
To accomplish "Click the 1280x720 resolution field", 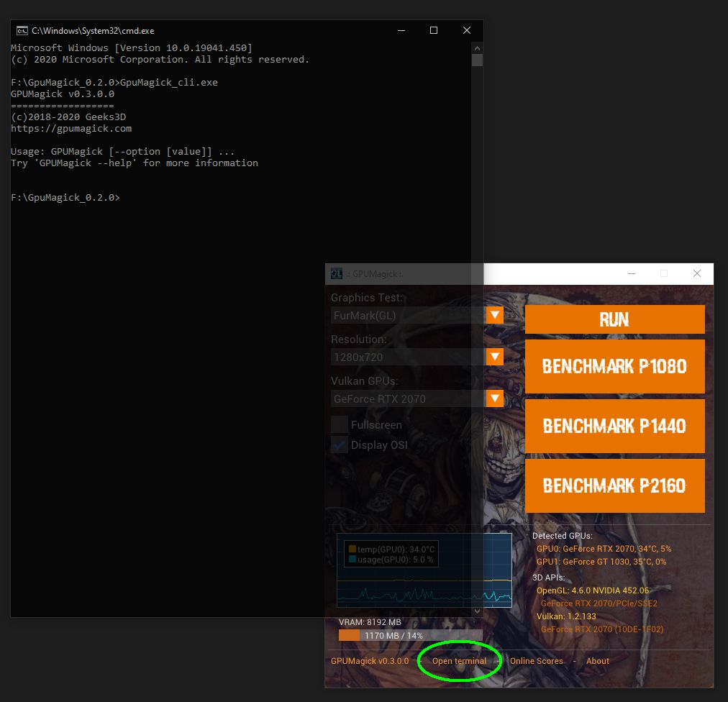I will point(409,357).
